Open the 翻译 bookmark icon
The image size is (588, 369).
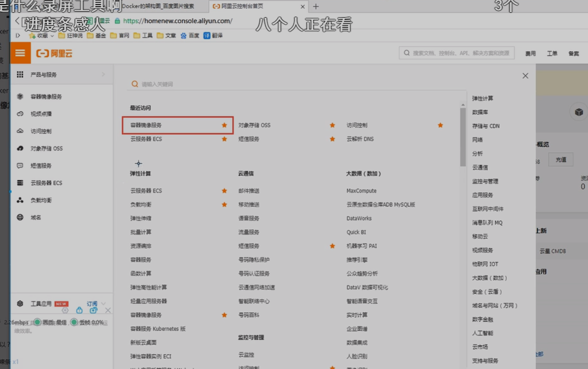(207, 36)
